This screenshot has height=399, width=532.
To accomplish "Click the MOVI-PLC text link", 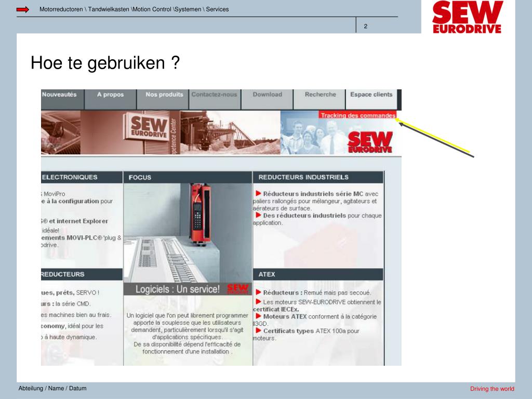I will [84, 238].
